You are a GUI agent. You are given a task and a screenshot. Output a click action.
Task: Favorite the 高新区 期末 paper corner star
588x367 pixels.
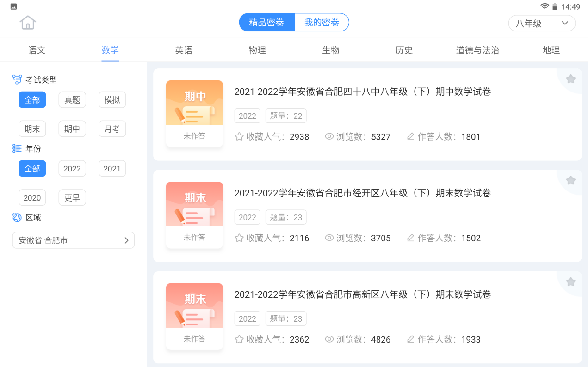[571, 281]
